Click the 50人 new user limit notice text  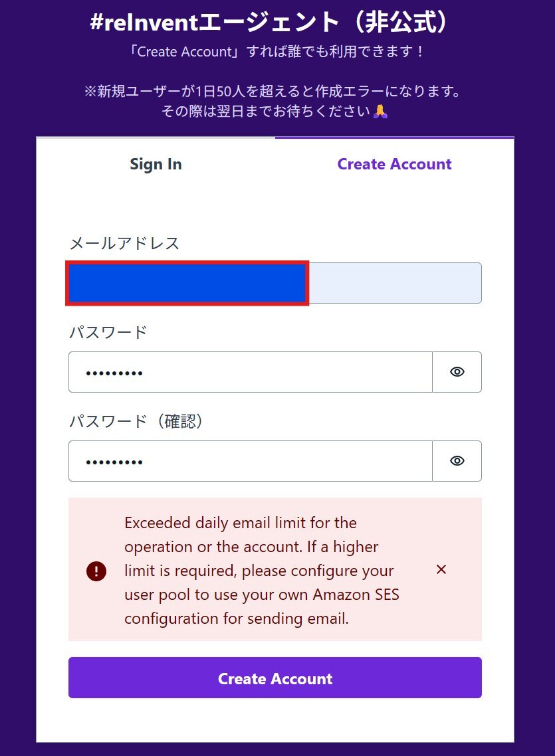click(273, 91)
